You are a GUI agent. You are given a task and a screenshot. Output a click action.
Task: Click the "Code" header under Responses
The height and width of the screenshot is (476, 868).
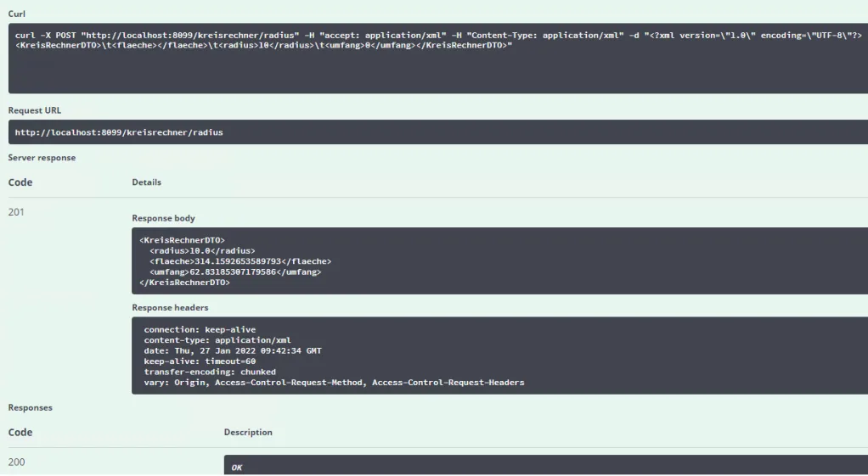click(20, 433)
